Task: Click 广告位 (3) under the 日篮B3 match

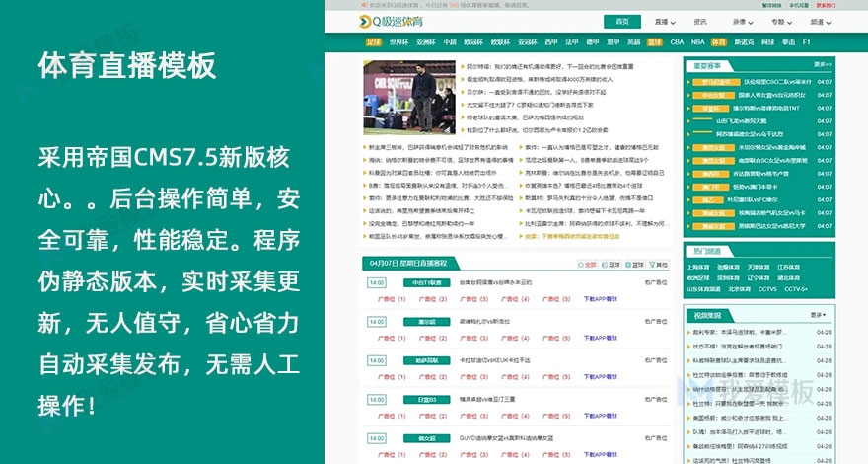Action: pos(473,416)
